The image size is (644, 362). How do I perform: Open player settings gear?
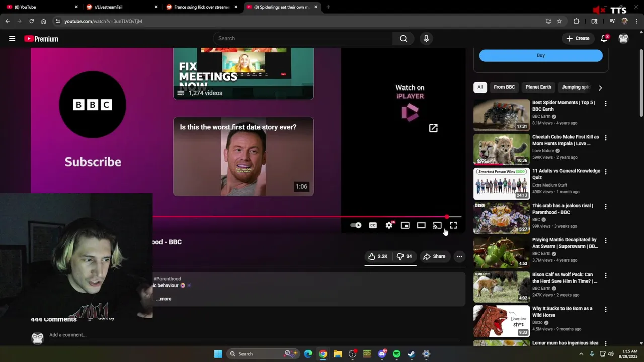(389, 225)
